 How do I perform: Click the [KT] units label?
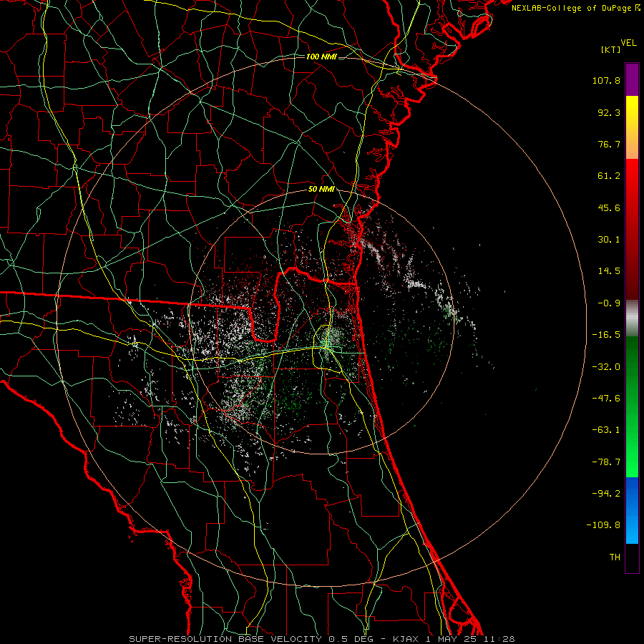[x=610, y=49]
